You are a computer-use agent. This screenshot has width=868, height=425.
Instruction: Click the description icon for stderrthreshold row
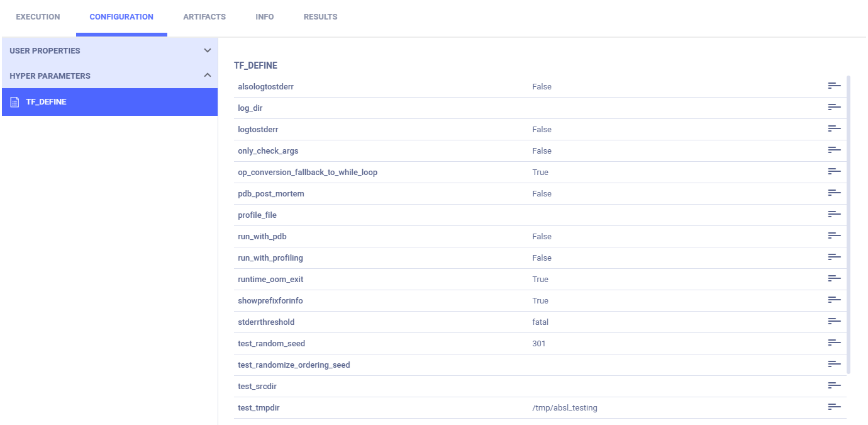tap(834, 322)
